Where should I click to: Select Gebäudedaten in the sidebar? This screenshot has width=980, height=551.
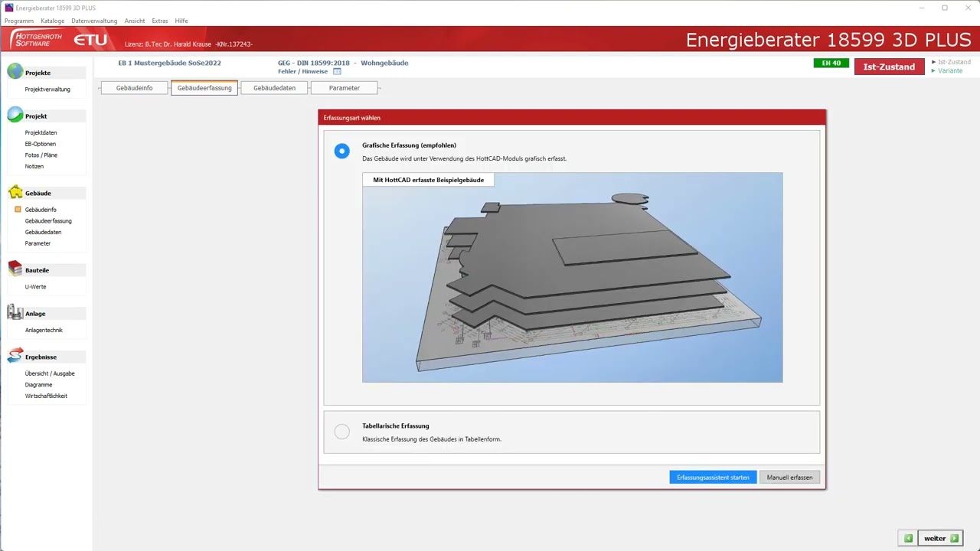(x=43, y=232)
